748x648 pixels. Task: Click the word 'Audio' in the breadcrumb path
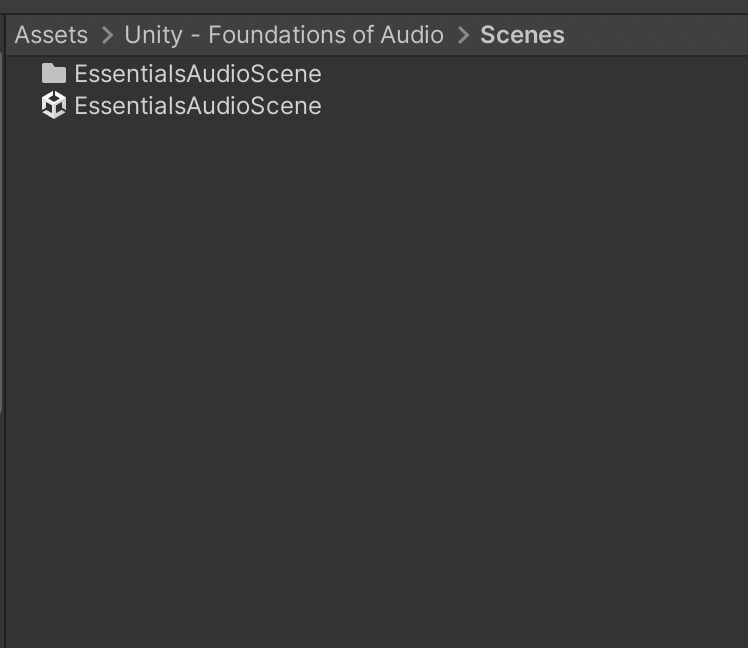pos(412,35)
